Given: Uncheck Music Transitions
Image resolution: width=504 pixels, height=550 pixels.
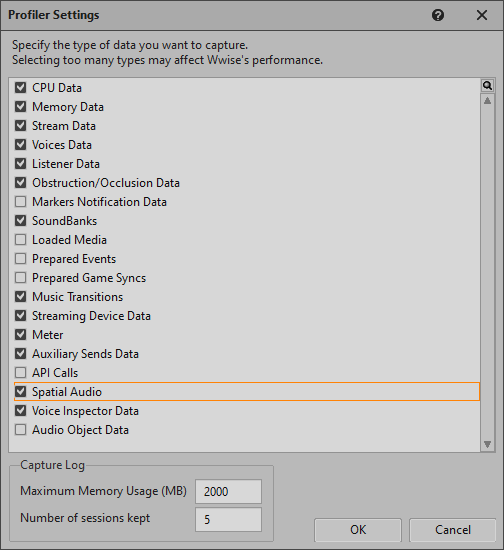Looking at the screenshot, I should point(20,297).
